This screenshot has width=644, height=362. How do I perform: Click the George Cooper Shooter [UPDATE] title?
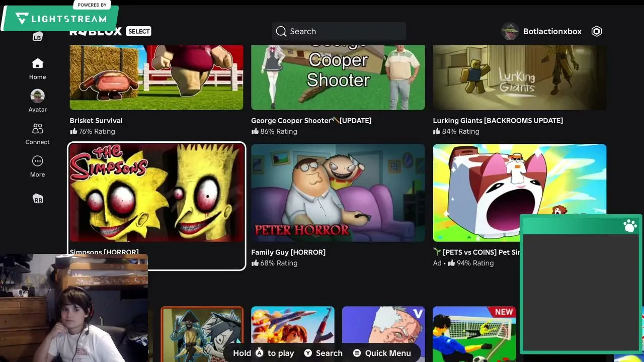[x=311, y=121]
